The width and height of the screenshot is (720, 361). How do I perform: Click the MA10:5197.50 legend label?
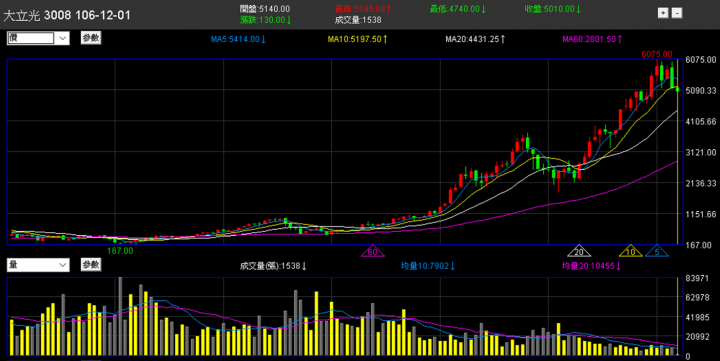(x=357, y=39)
